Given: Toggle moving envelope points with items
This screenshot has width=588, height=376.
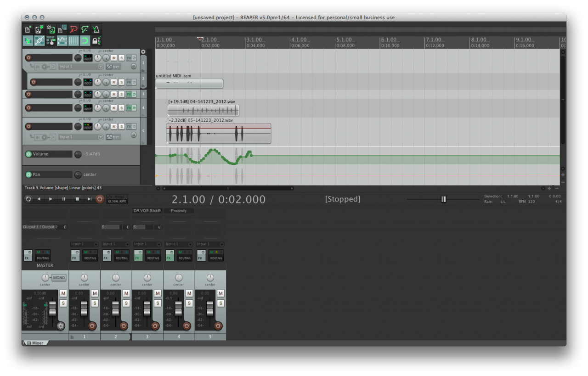Looking at the screenshot, I should coord(62,41).
